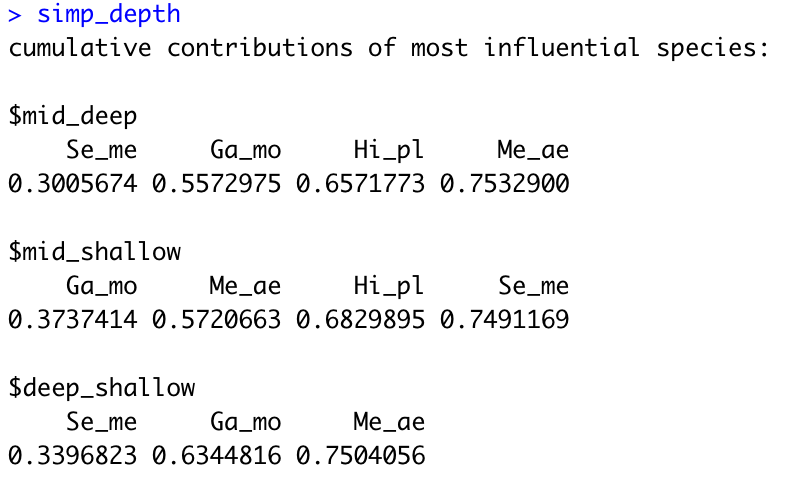Image resolution: width=790 pixels, height=480 pixels.
Task: Click Me_ae label under $deep_shallow
Action: [389, 422]
